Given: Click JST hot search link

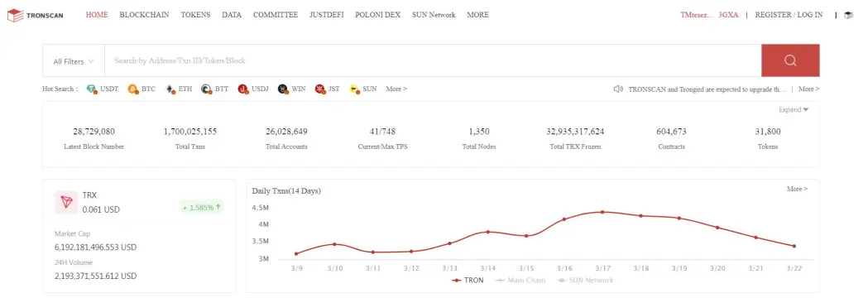Looking at the screenshot, I should (333, 89).
